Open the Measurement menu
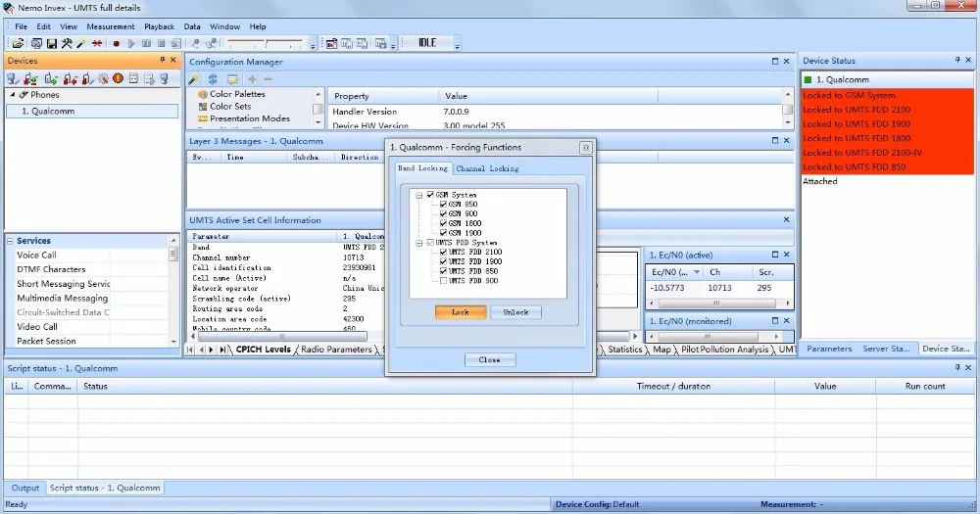Image resolution: width=980 pixels, height=514 pixels. pyautogui.click(x=111, y=26)
